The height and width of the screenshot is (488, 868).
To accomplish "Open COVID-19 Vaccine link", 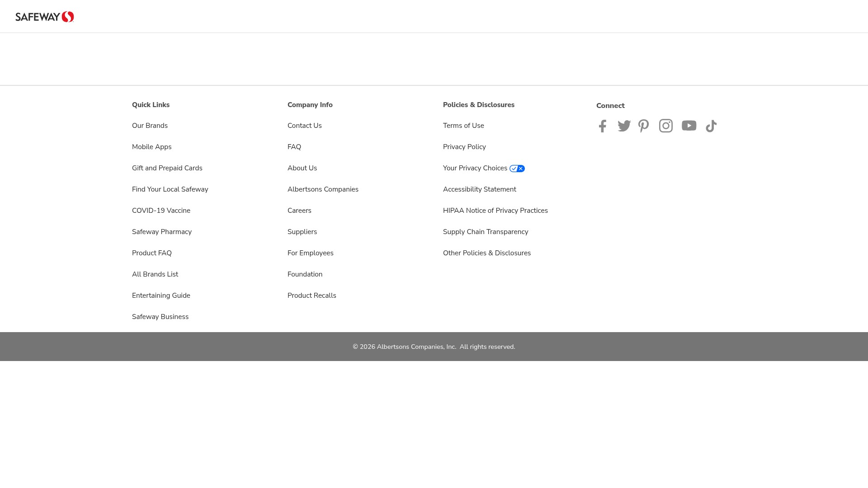I will pos(161,211).
